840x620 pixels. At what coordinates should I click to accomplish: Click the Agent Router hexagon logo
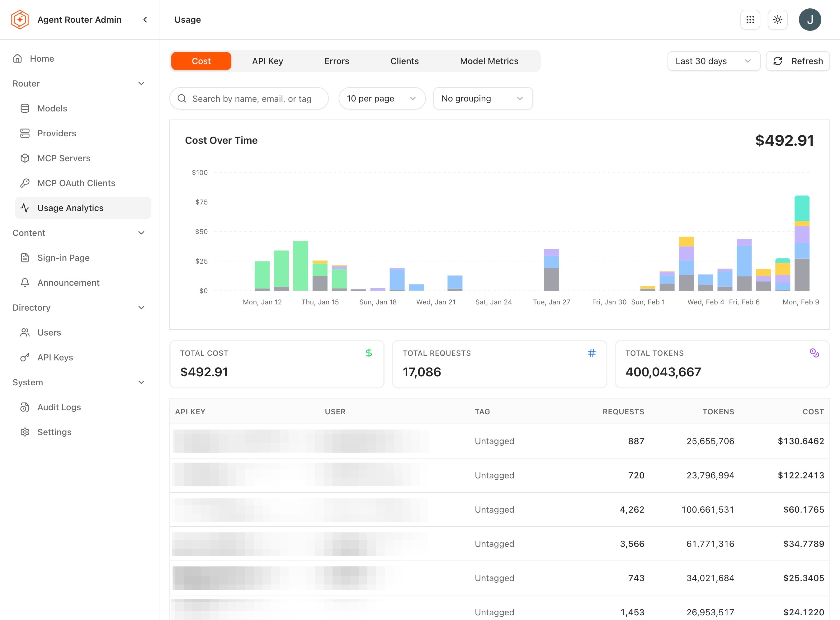click(x=20, y=20)
